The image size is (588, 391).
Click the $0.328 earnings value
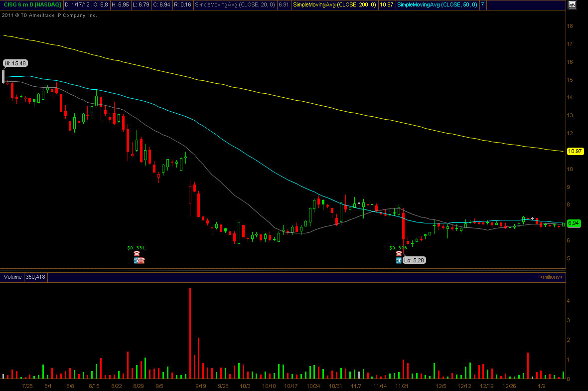(398, 248)
